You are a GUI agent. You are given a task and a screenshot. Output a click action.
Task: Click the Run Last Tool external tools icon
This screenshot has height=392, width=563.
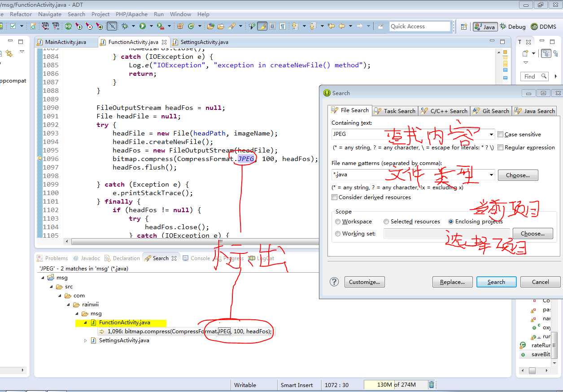click(x=160, y=26)
